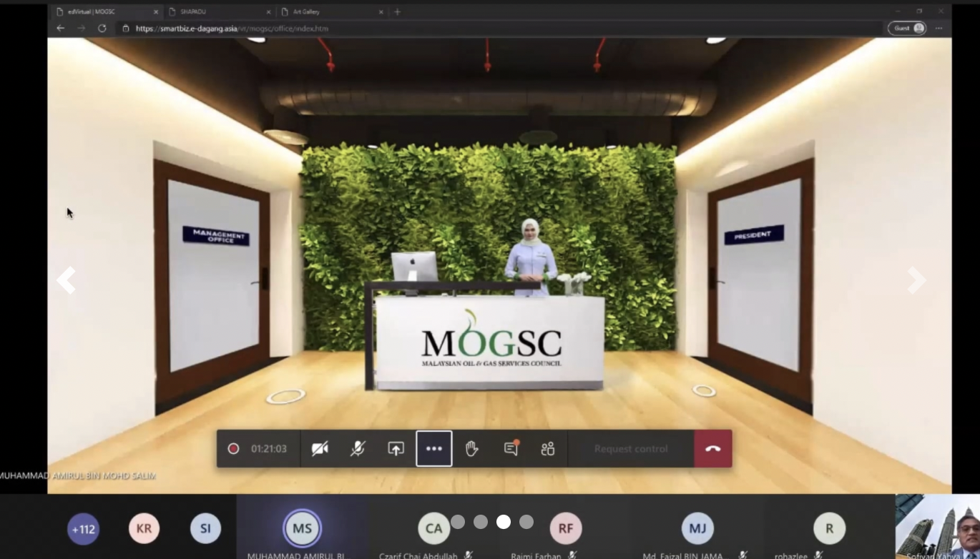The width and height of the screenshot is (980, 559).
Task: Raise your hand in the meeting
Action: pos(471,449)
